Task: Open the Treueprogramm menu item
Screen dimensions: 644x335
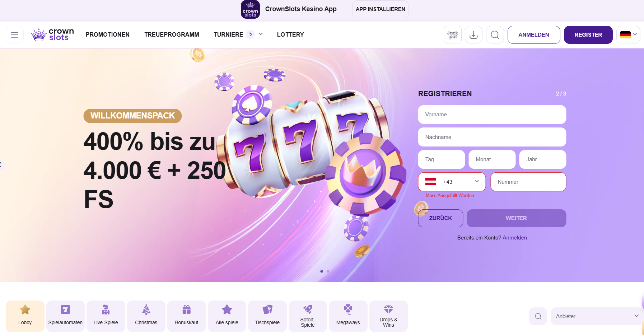Action: [x=172, y=34]
